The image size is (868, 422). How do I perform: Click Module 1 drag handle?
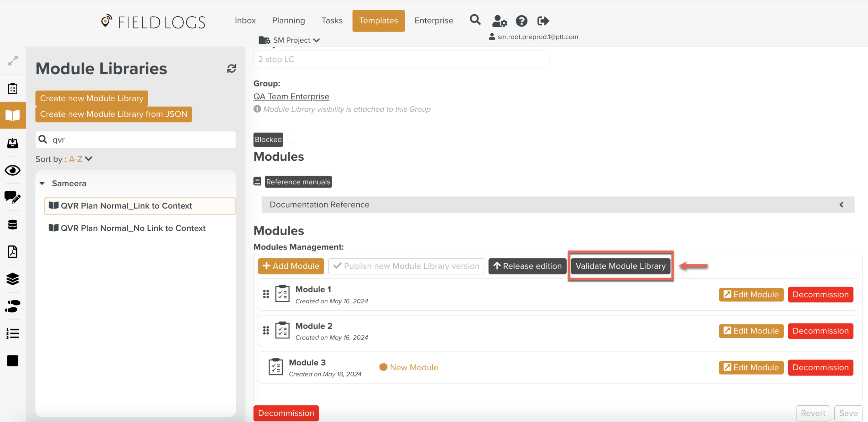tap(266, 294)
